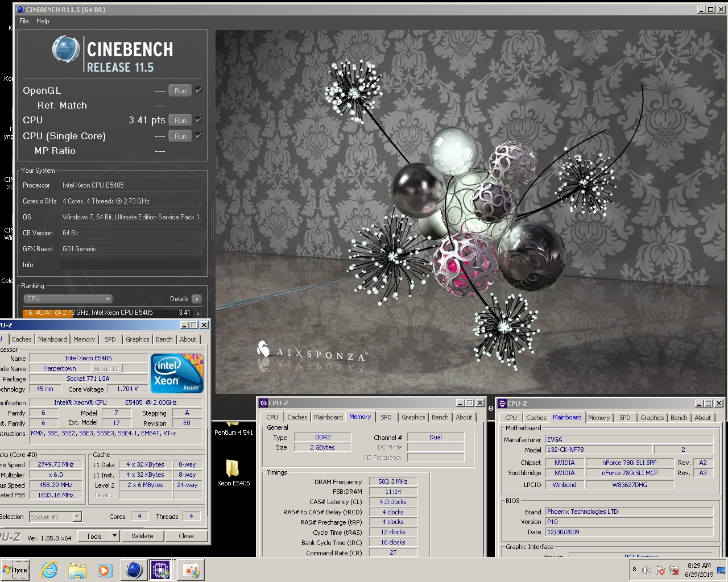Click the Core Speed 2749.73 MHz value
The image size is (728, 582).
pos(56,464)
